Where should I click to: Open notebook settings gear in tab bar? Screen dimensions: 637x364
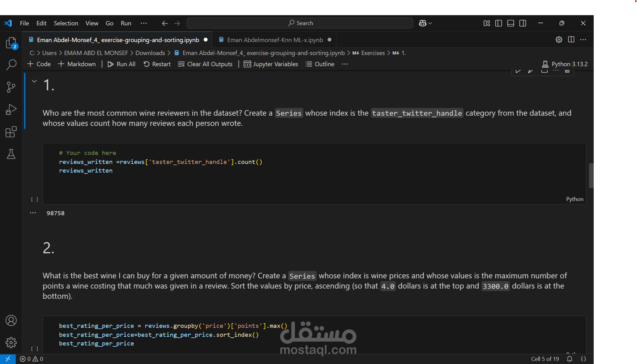(559, 40)
